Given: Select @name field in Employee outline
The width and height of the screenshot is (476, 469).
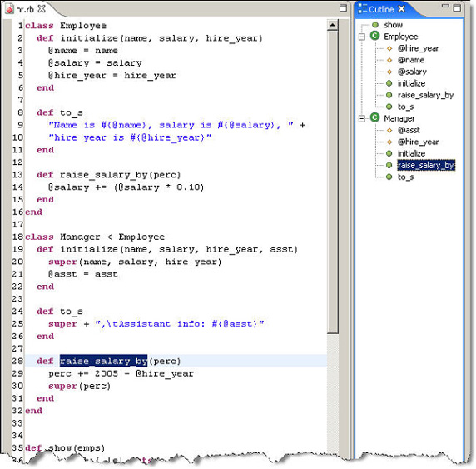Looking at the screenshot, I should pos(411,60).
